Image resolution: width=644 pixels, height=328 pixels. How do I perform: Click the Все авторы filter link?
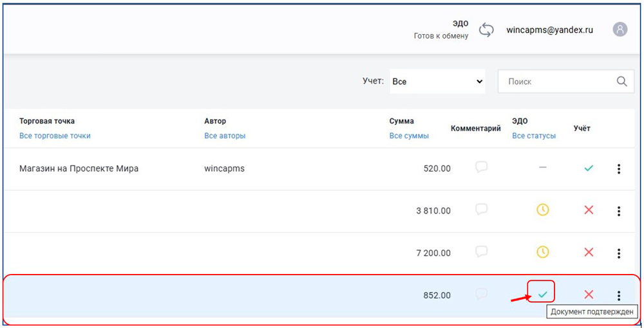point(225,136)
